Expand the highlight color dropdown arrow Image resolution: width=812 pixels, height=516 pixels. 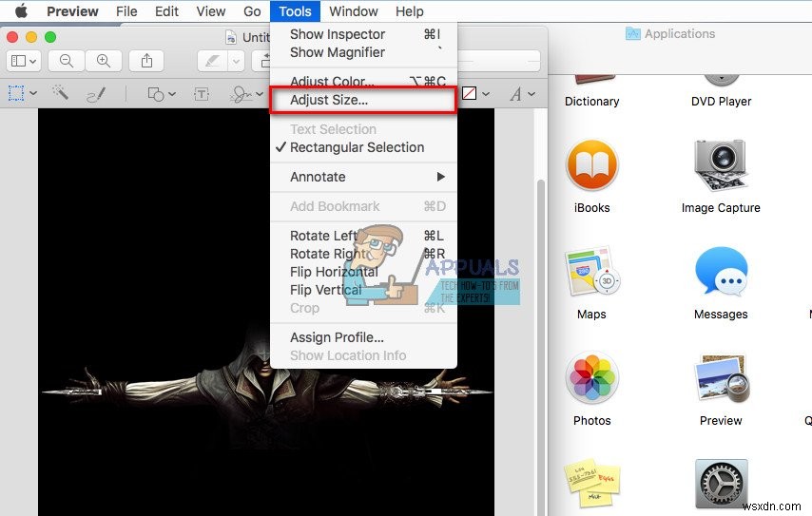[236, 62]
